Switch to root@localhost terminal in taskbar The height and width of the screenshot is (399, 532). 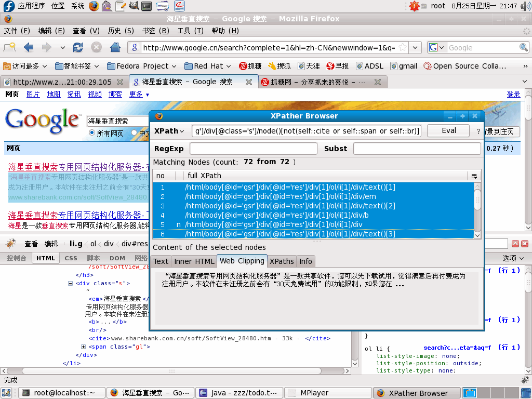tap(61, 393)
